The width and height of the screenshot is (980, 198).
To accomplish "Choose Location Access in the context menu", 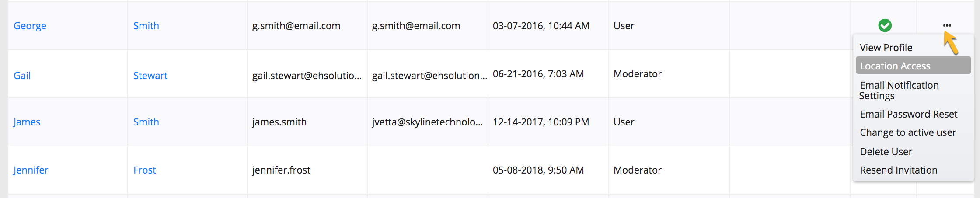I will coord(895,66).
